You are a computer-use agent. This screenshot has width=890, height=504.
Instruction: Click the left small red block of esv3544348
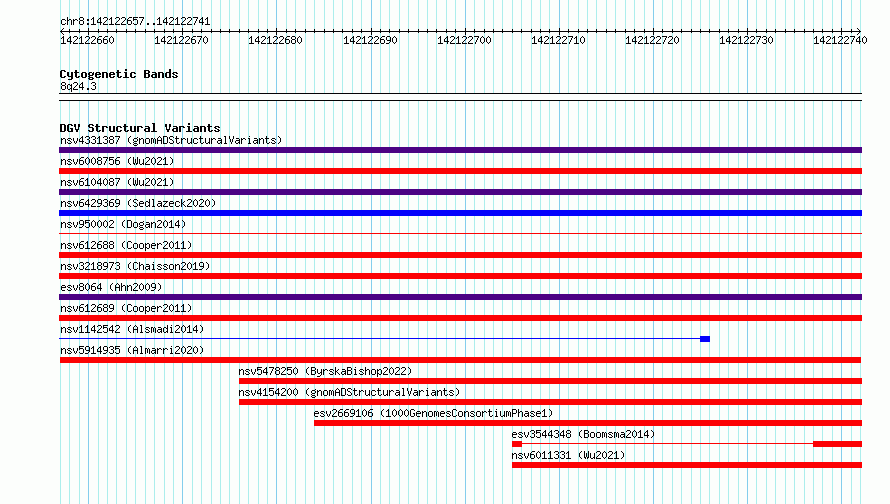pyautogui.click(x=517, y=444)
